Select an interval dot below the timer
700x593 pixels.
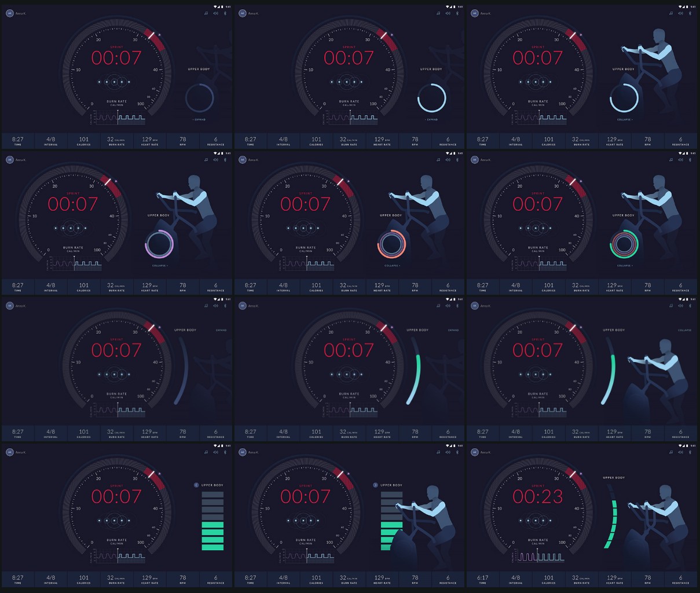click(114, 82)
